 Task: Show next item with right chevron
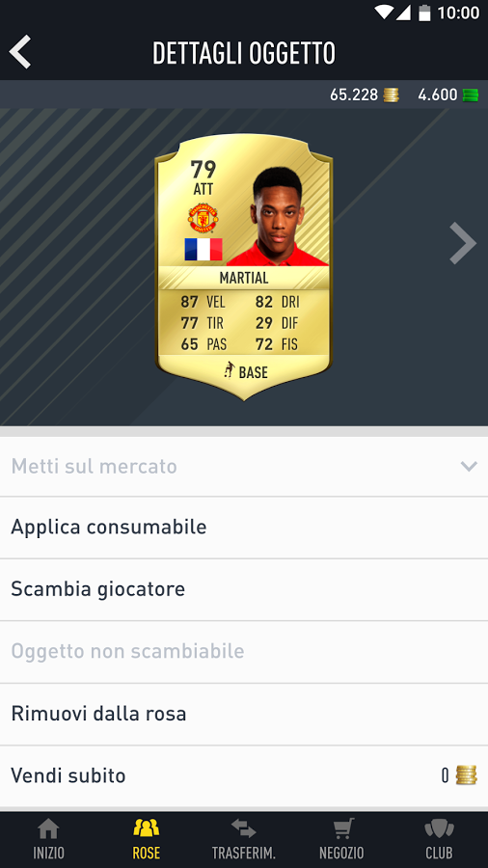463,243
